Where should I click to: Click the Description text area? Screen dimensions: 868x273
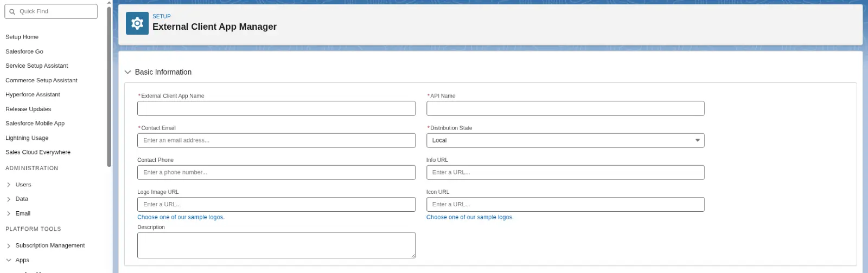click(276, 245)
